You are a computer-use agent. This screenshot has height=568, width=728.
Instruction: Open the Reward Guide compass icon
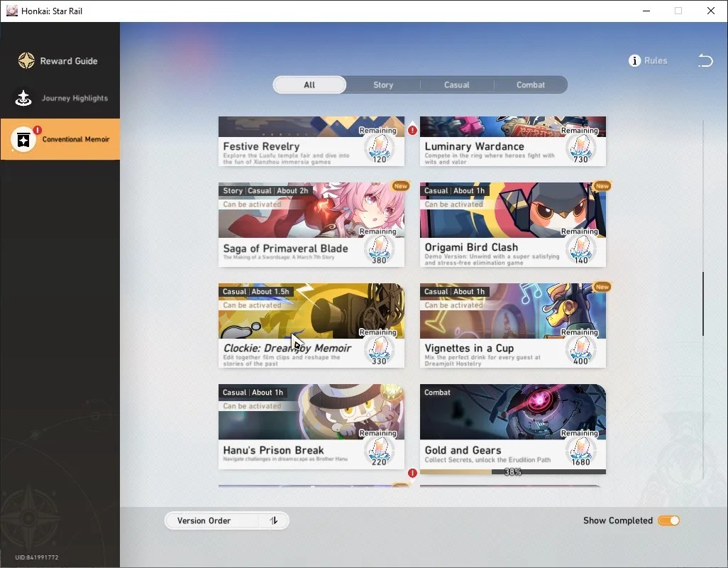click(26, 60)
